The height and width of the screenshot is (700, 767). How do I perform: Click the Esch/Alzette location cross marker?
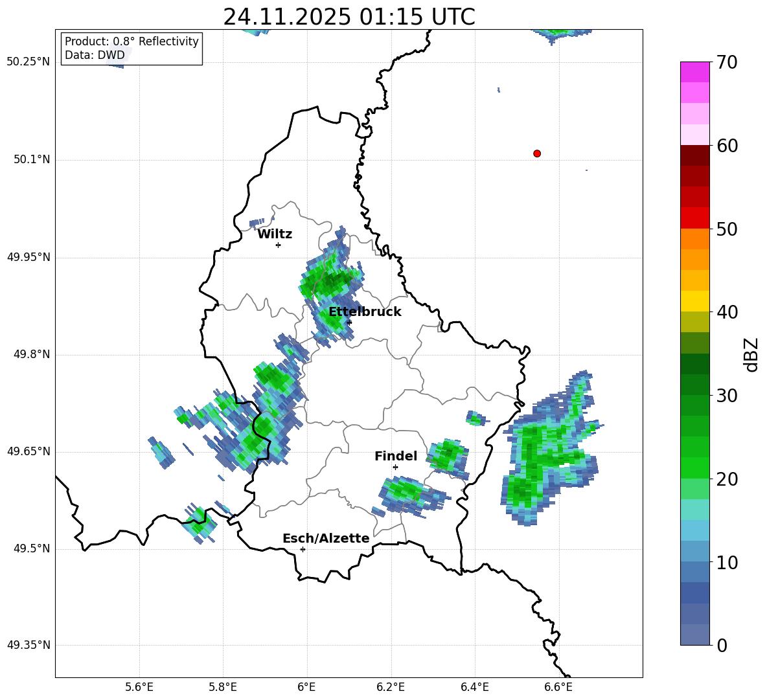(x=303, y=549)
